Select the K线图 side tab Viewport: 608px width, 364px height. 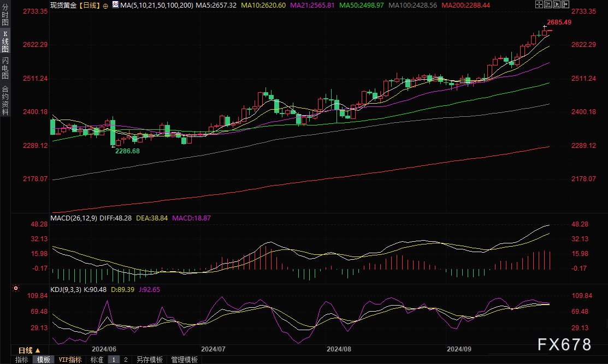click(5, 43)
